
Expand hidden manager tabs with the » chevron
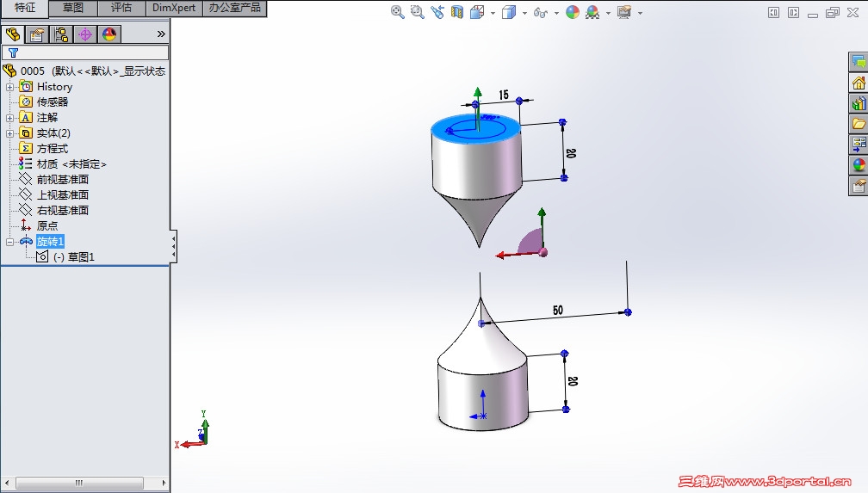[x=161, y=34]
